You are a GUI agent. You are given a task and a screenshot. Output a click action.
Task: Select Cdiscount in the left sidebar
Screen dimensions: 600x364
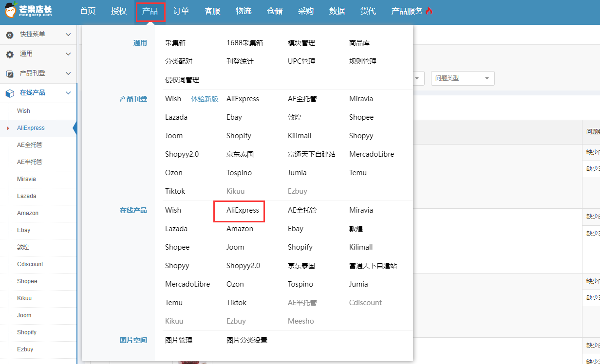coord(30,264)
